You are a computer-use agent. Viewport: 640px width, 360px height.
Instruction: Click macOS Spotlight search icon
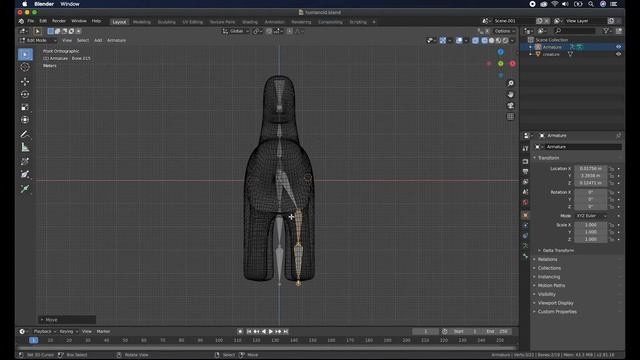click(x=591, y=4)
